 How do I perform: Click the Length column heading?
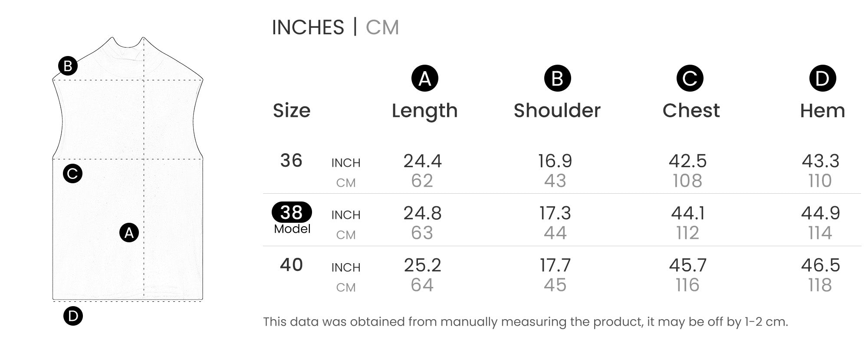pos(424,111)
